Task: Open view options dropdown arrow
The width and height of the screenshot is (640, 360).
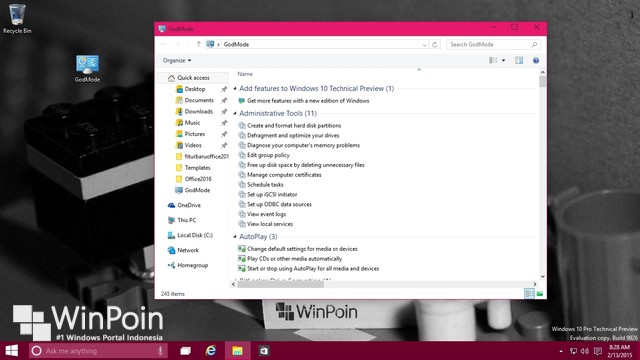Action: tap(503, 60)
